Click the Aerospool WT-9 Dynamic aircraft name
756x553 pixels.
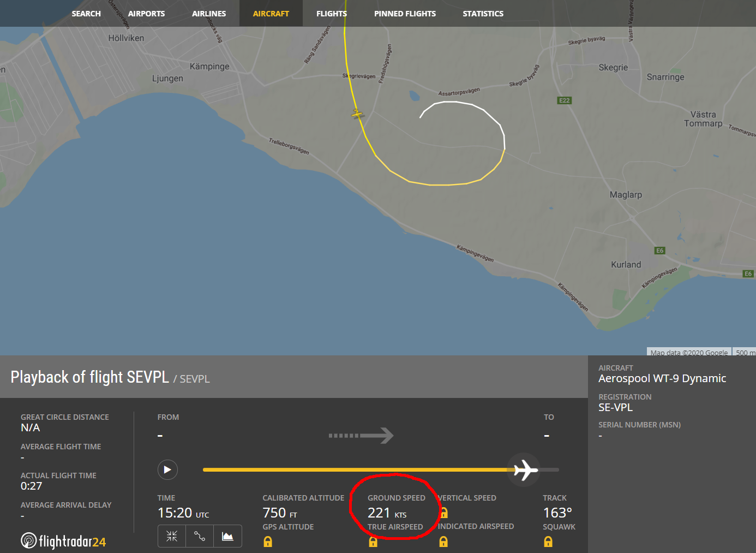[662, 378]
